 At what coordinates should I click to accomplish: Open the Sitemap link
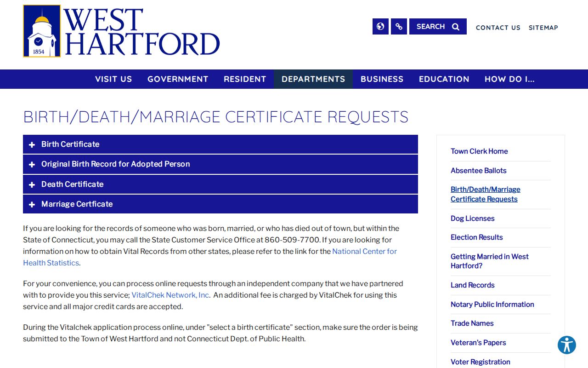coord(543,28)
